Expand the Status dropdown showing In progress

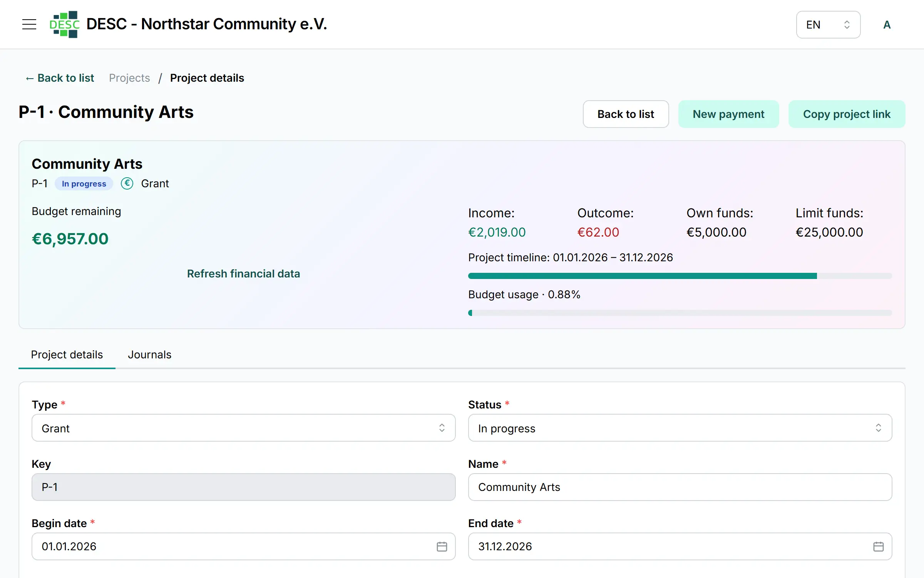pyautogui.click(x=680, y=428)
